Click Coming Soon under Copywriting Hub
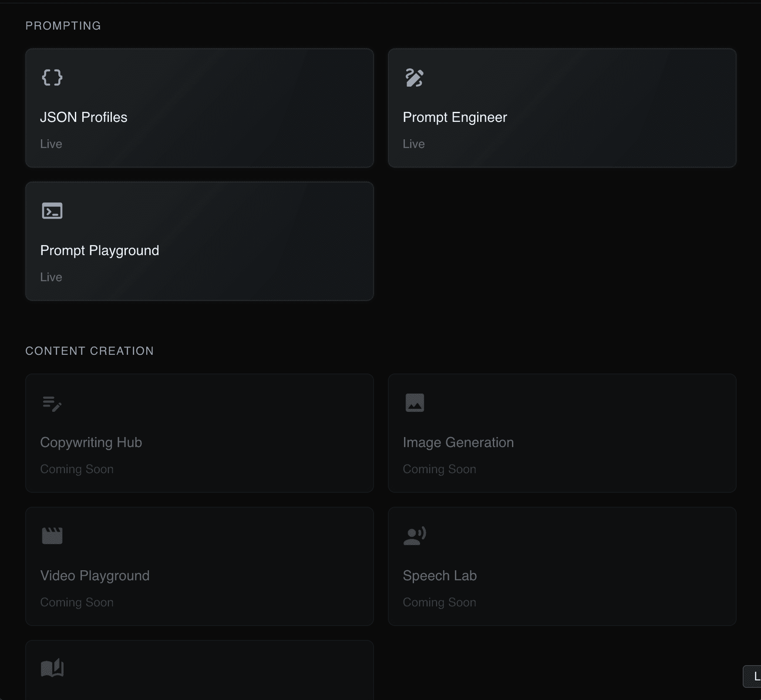 coord(77,469)
